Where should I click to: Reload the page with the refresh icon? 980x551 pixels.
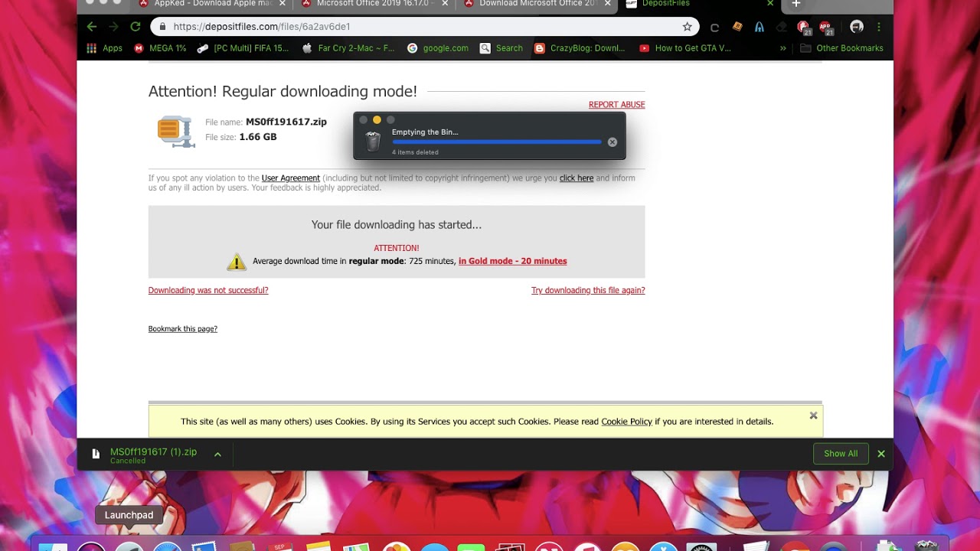pyautogui.click(x=136, y=27)
